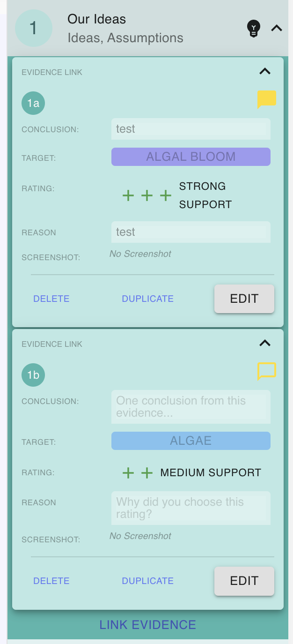Click the Ideas, Assumptions header label
The width and height of the screenshot is (293, 644).
point(125,37)
